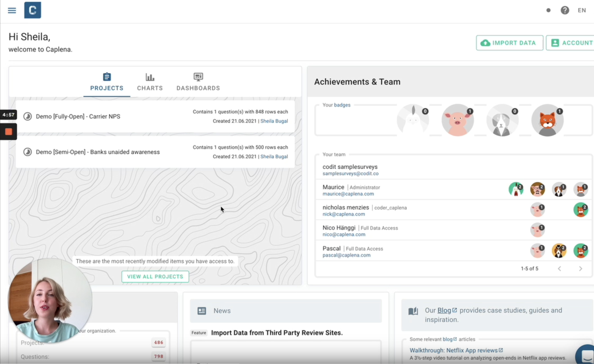Viewport: 594px width, 364px height.
Task: Click the grey dog badge in Your badges
Action: (x=503, y=120)
